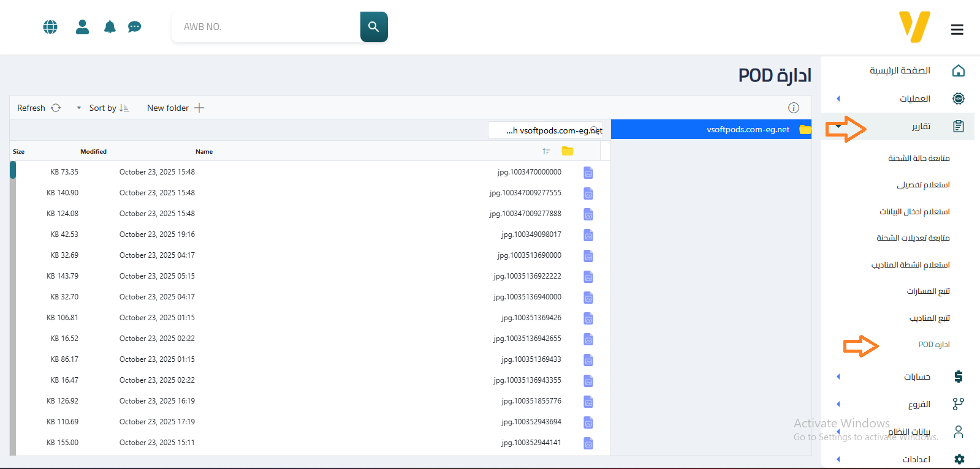980x469 pixels.
Task: Sort by the Name column header
Action: pyautogui.click(x=204, y=151)
